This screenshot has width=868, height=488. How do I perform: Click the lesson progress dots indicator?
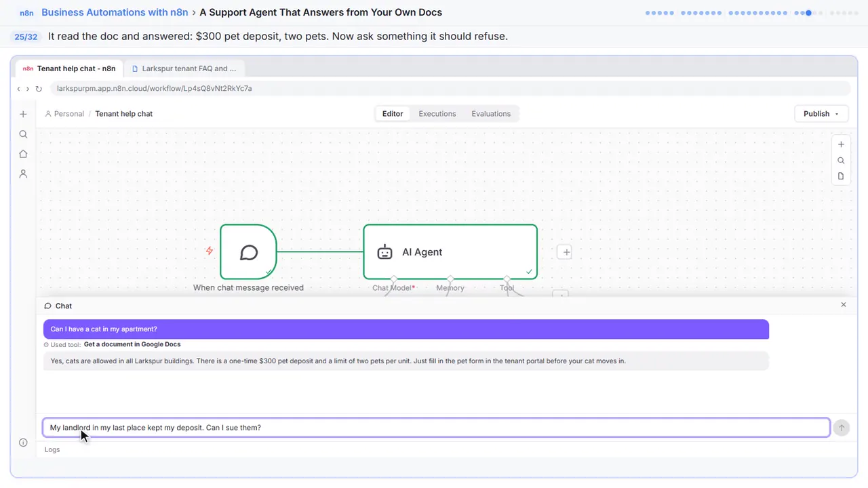point(752,13)
